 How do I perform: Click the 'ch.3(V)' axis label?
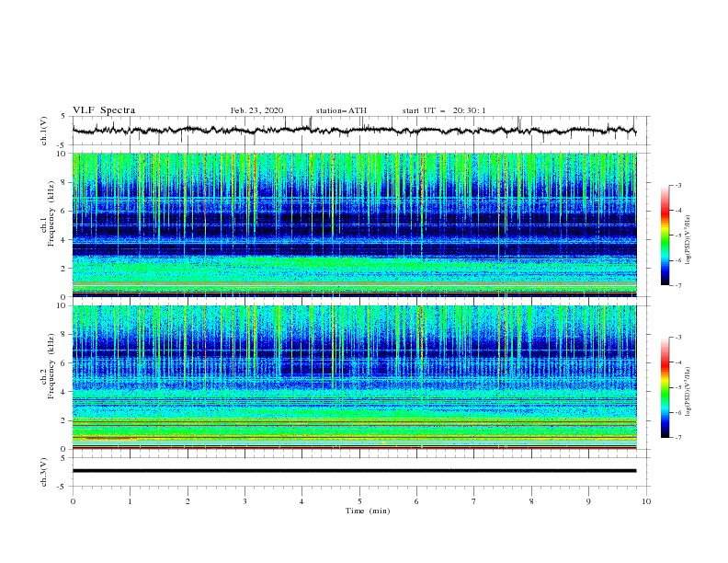(44, 472)
